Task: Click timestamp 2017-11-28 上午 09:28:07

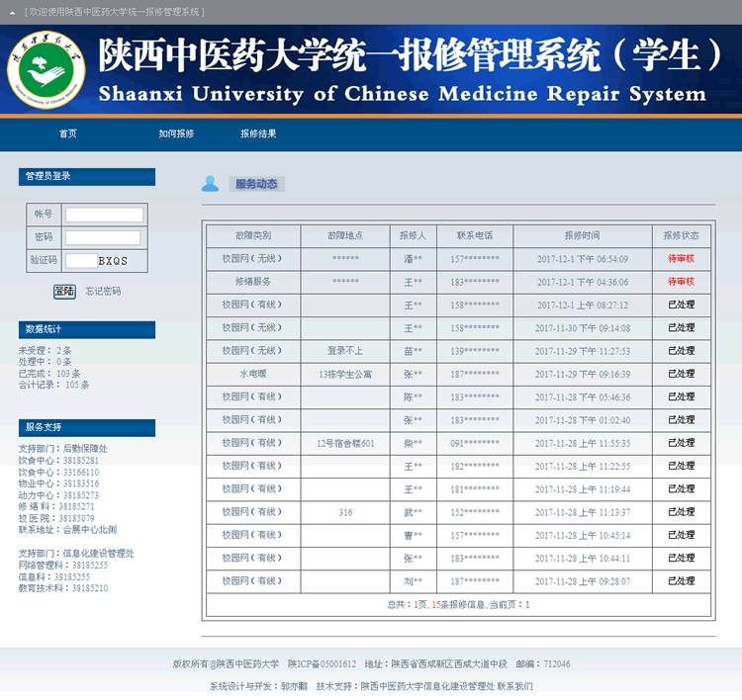Action: [x=583, y=581]
